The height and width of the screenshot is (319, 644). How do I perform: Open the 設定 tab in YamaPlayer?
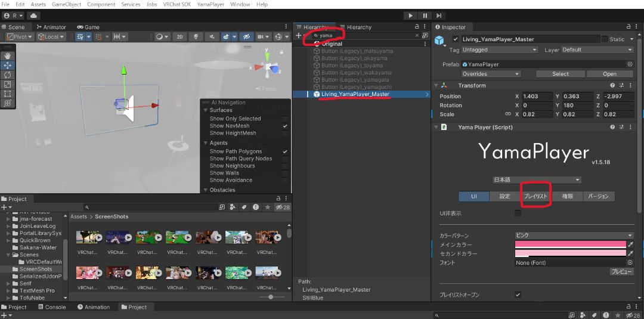505,196
